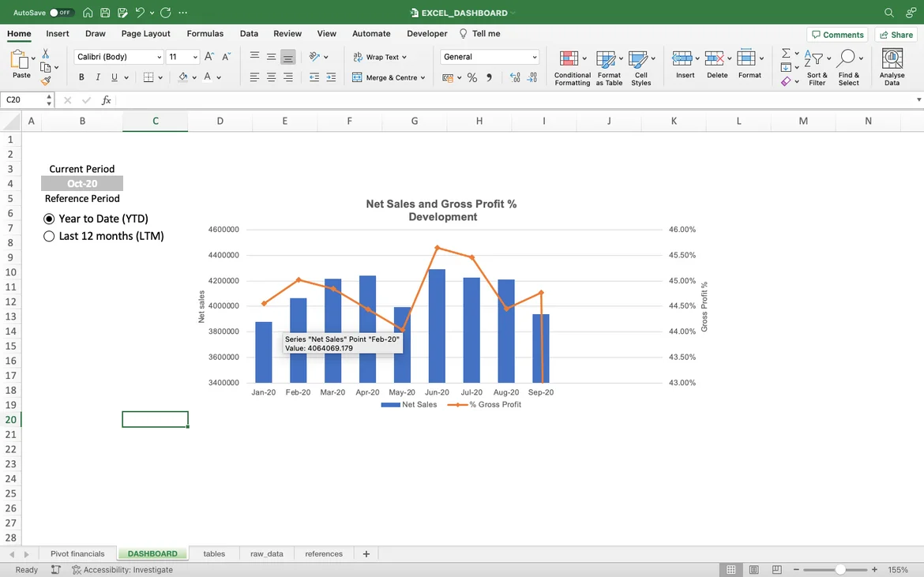This screenshot has width=924, height=577.
Task: Click the Name Box showing C20
Action: click(24, 100)
